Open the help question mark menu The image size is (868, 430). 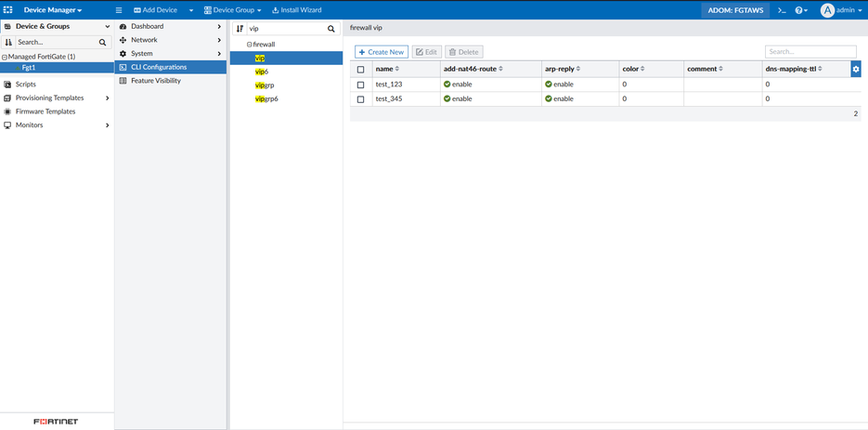[801, 10]
